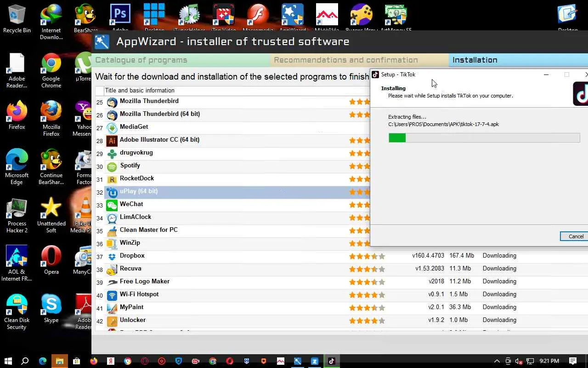Click the TikTok icon in the taskbar
This screenshot has height=368, width=588.
331,361
